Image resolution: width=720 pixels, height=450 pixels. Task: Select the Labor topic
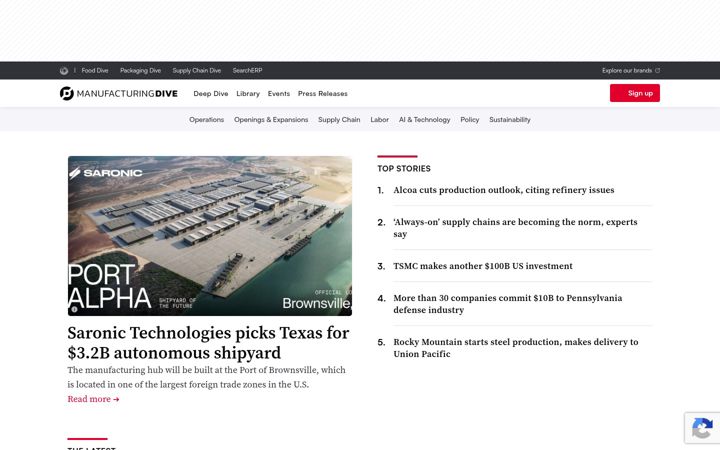(379, 120)
